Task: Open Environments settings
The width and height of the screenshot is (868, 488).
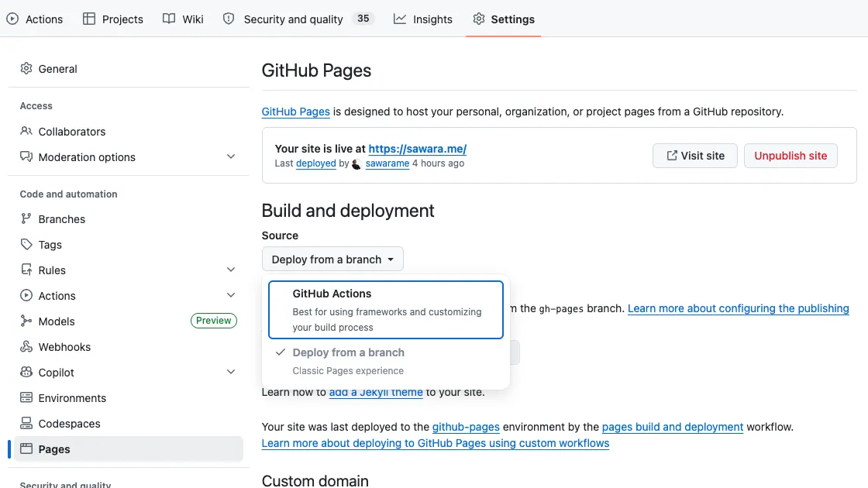Action: [x=129, y=397]
